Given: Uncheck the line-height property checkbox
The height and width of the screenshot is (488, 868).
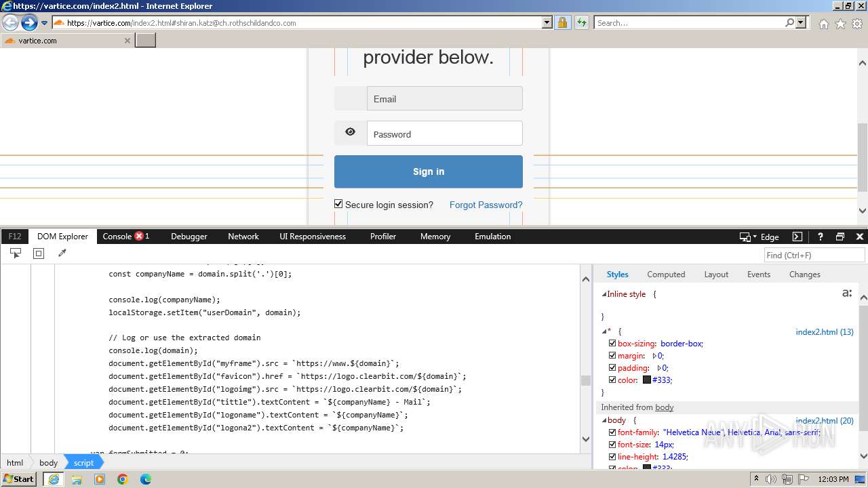Looking at the screenshot, I should click(x=612, y=457).
